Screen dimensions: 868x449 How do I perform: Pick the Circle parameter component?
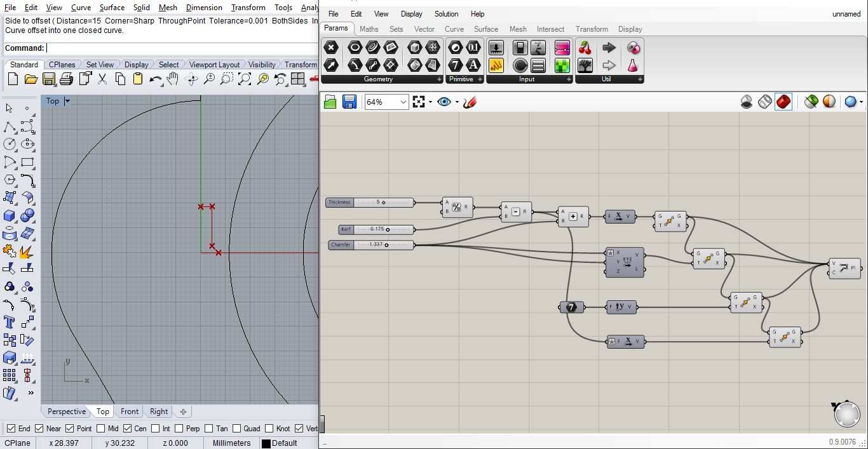pos(355,48)
